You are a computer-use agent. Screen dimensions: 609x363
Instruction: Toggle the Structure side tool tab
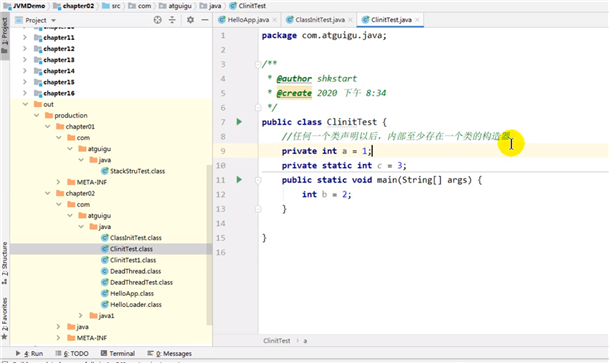point(5,263)
